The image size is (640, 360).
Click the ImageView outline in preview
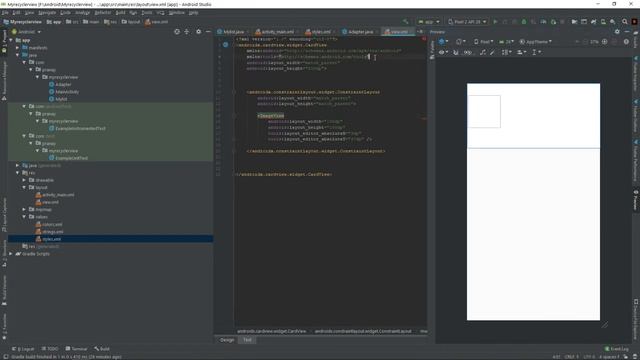pyautogui.click(x=484, y=111)
